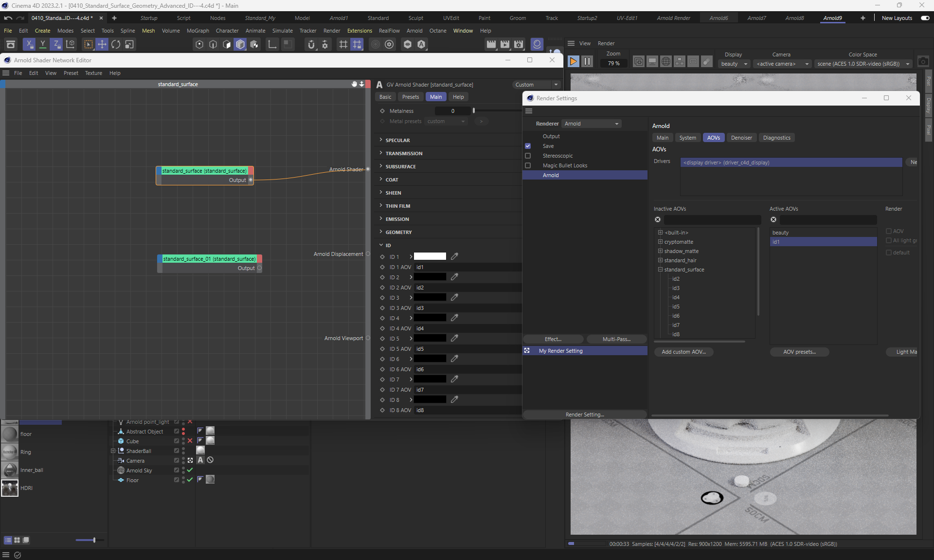Screen dimensions: 934x560
Task: Enable the Stereoscopic checkbox
Action: (x=528, y=156)
